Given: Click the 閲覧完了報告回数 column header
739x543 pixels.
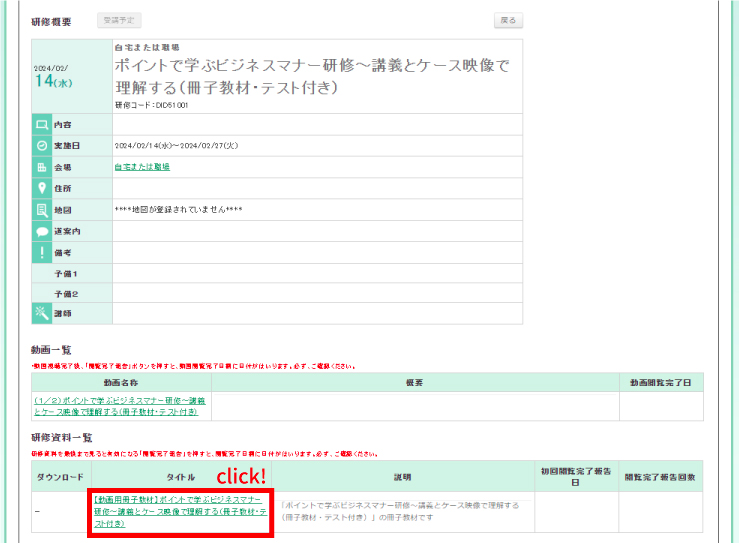Looking at the screenshot, I should point(661,478).
